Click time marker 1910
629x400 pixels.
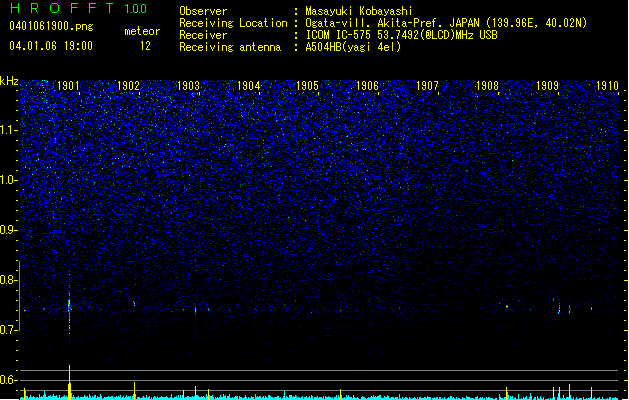(x=607, y=86)
